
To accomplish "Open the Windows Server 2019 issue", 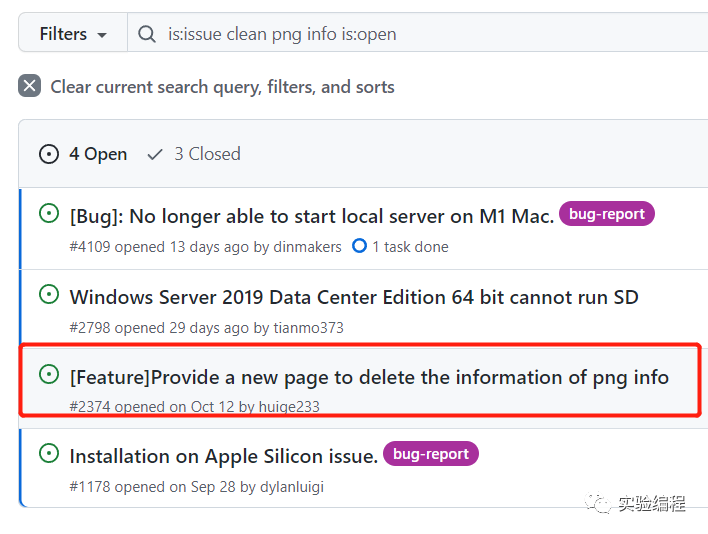I will [x=354, y=297].
